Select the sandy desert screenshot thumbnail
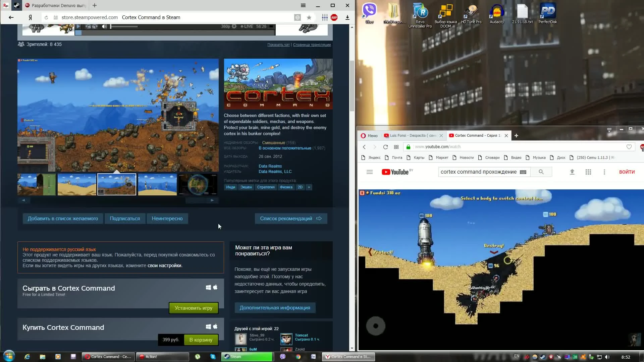644x362 pixels. pyautogui.click(x=77, y=184)
